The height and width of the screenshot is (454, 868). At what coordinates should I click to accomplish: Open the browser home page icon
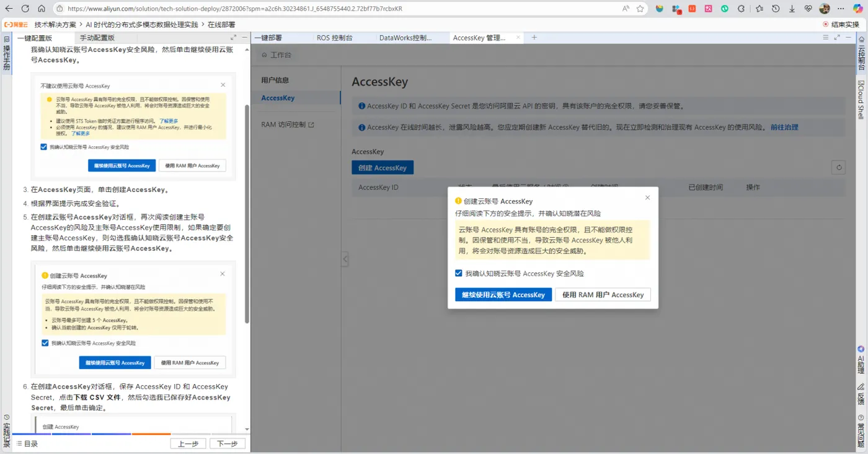(x=42, y=9)
